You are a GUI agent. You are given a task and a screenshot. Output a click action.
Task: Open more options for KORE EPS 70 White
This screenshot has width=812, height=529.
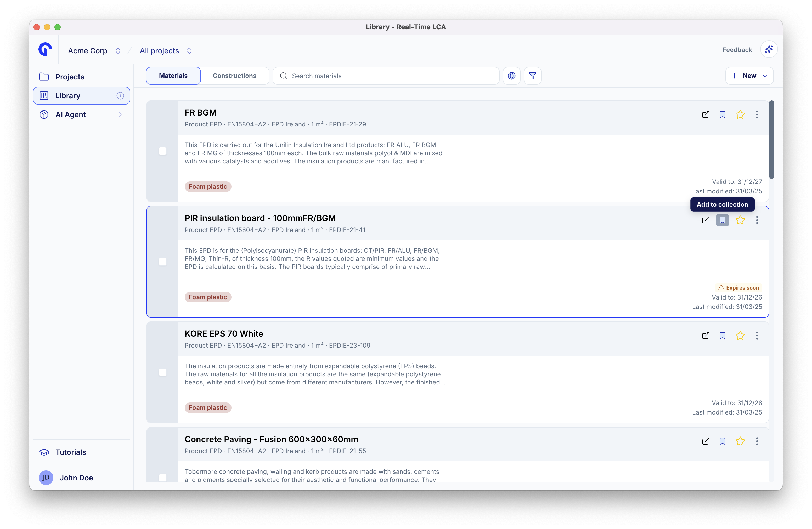point(757,336)
